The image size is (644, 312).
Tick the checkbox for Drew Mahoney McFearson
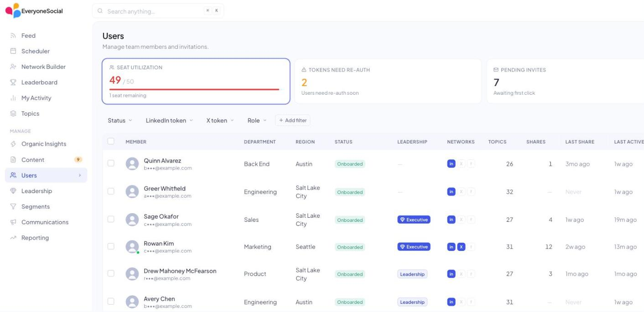pyautogui.click(x=111, y=273)
